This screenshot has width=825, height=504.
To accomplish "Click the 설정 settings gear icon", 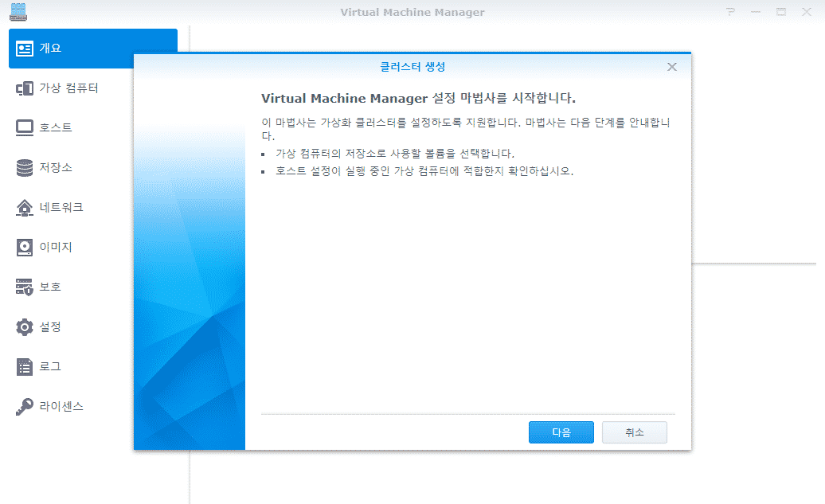I will pyautogui.click(x=24, y=327).
